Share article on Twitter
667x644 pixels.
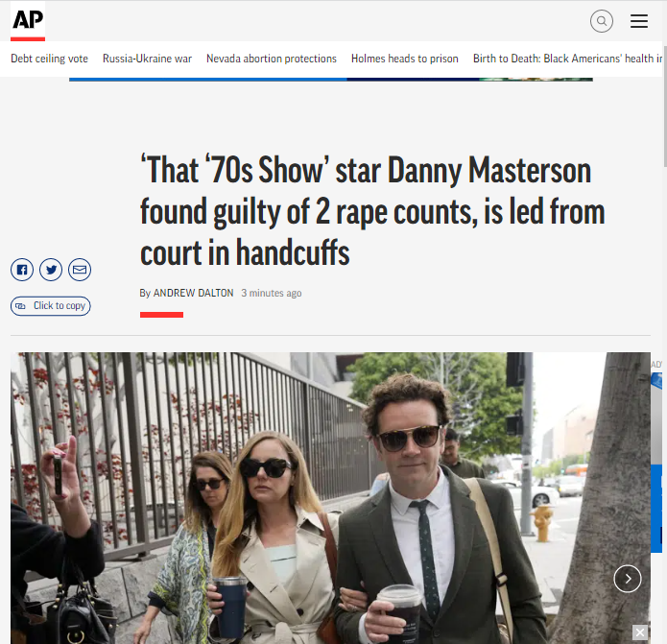(x=51, y=270)
